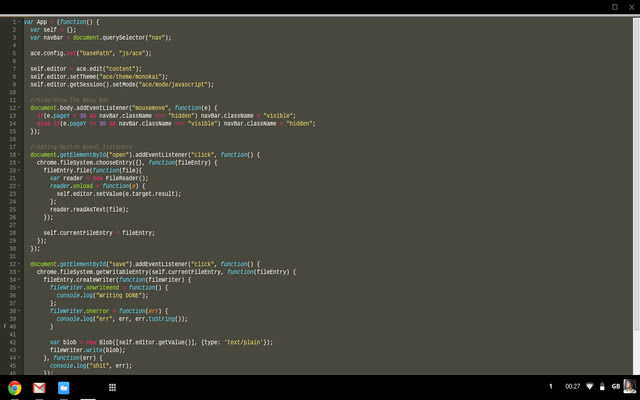
Task: Click the clock showing 00:27
Action: coord(572,386)
